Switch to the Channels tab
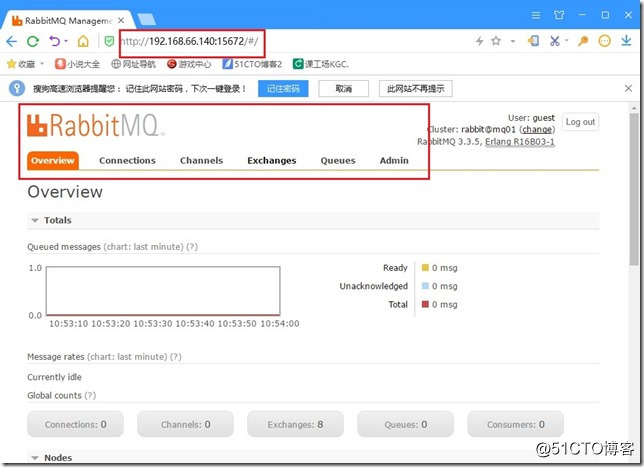Screen dimensions: 644x467 point(201,161)
